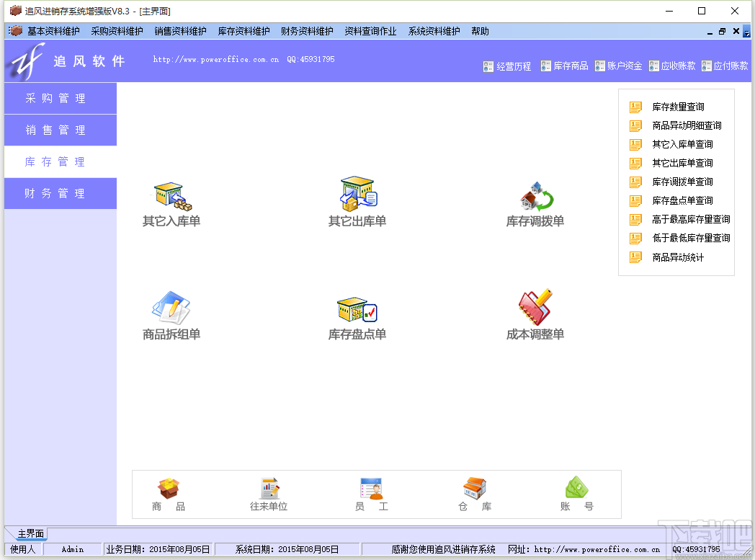Screen dimensions: 755x560
Task: Click icon beside 其它出库单查询
Action: coord(635,163)
